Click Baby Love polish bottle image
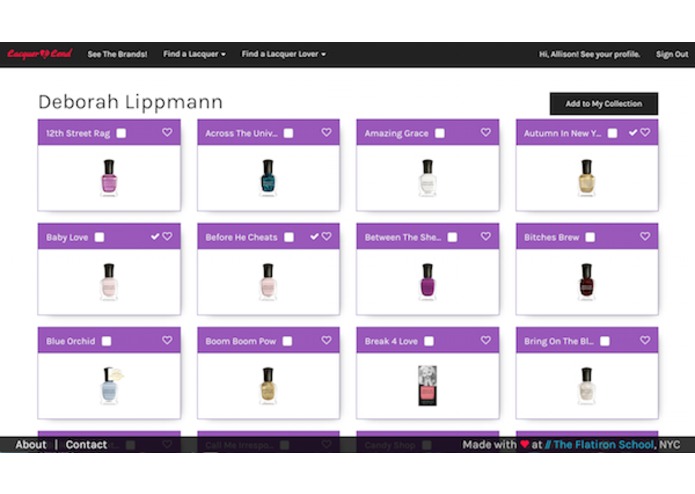The width and height of the screenshot is (695, 494). coord(109,282)
